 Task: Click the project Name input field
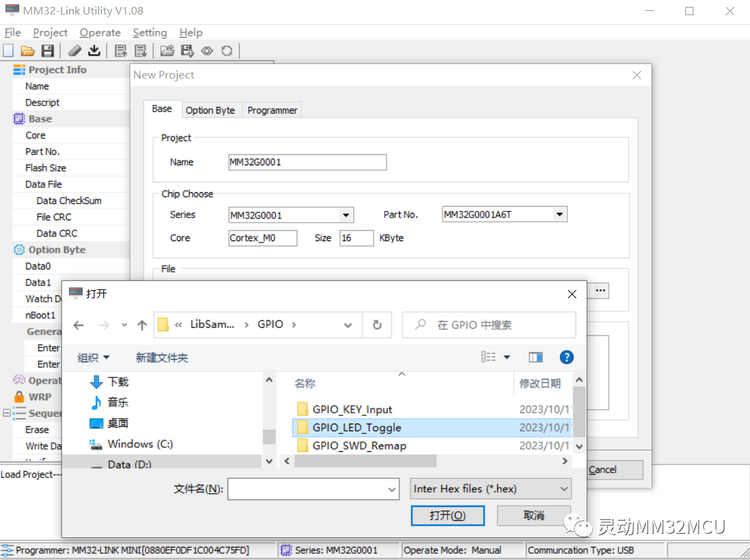pyautogui.click(x=307, y=162)
